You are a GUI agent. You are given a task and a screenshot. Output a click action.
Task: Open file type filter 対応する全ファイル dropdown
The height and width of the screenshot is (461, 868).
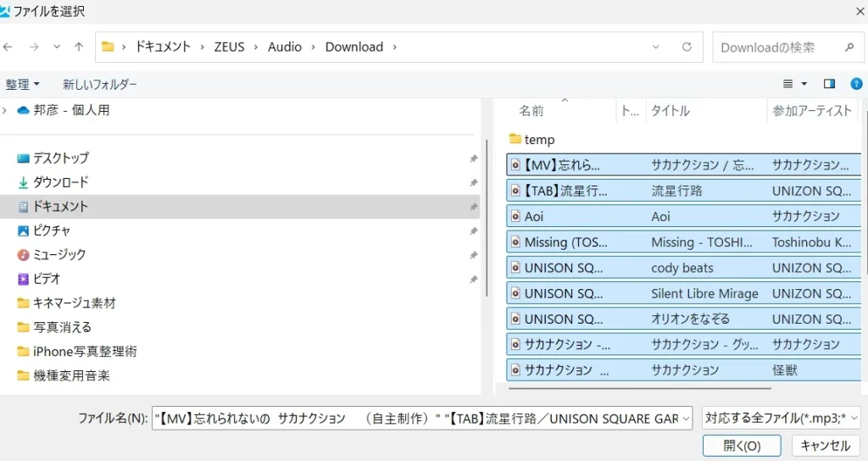(x=781, y=419)
